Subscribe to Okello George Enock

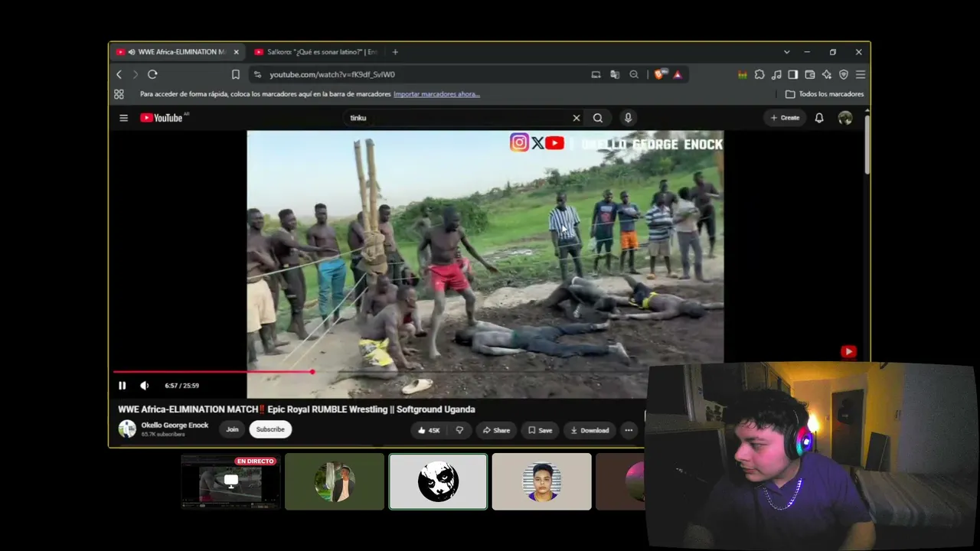[270, 429]
